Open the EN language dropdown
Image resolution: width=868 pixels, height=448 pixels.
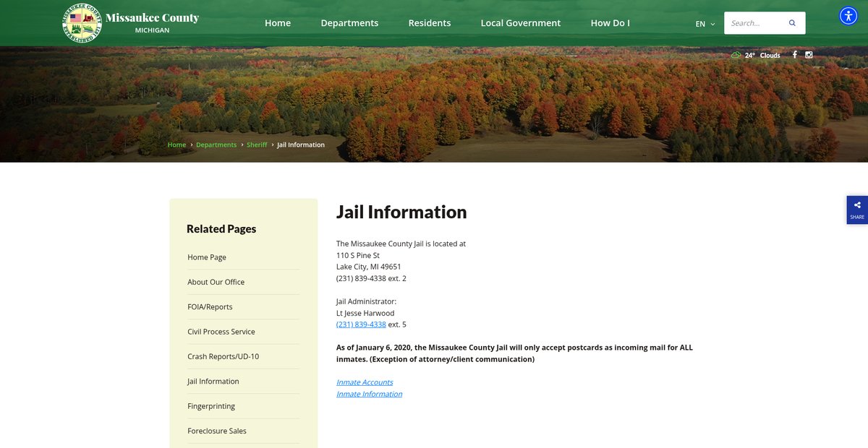[x=705, y=24]
